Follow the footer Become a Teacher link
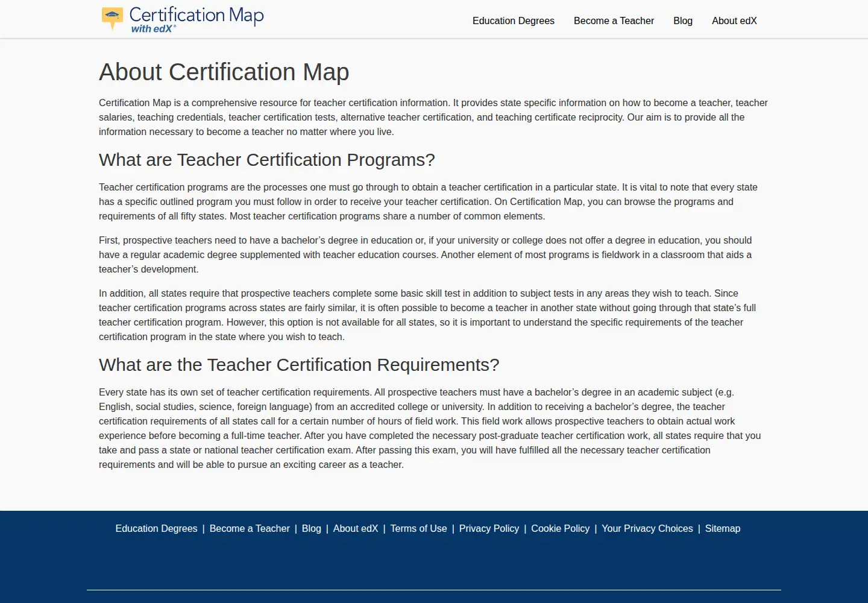Image resolution: width=868 pixels, height=603 pixels. click(x=250, y=528)
